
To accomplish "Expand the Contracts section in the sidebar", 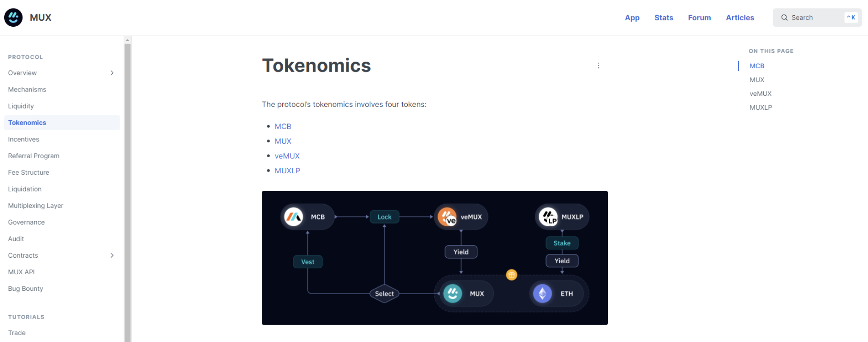I will (x=112, y=255).
